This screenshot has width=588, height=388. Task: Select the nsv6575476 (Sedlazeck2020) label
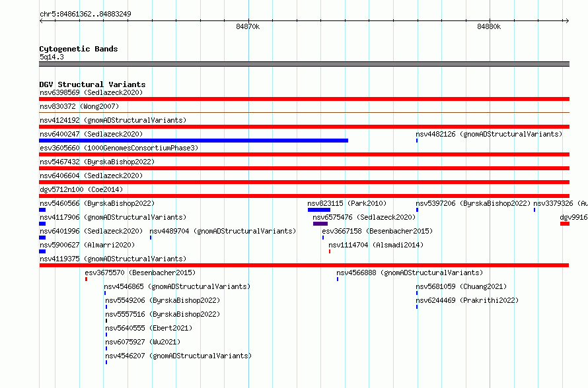(x=364, y=217)
